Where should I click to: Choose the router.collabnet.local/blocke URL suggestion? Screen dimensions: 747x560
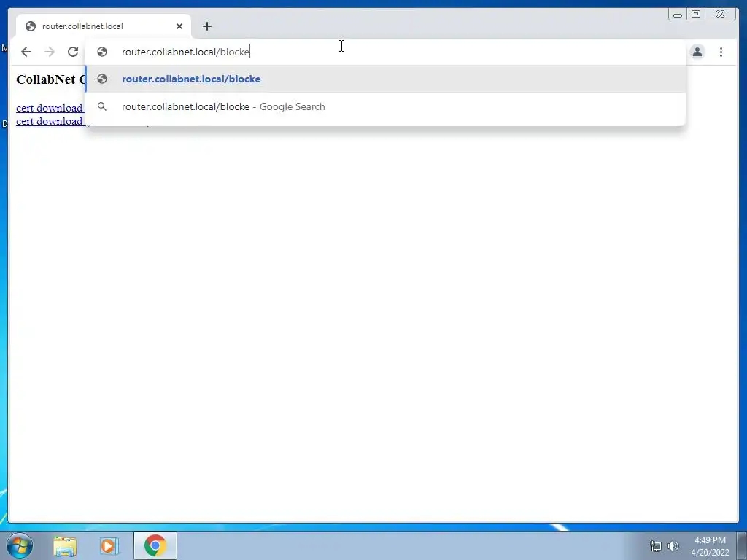point(385,79)
